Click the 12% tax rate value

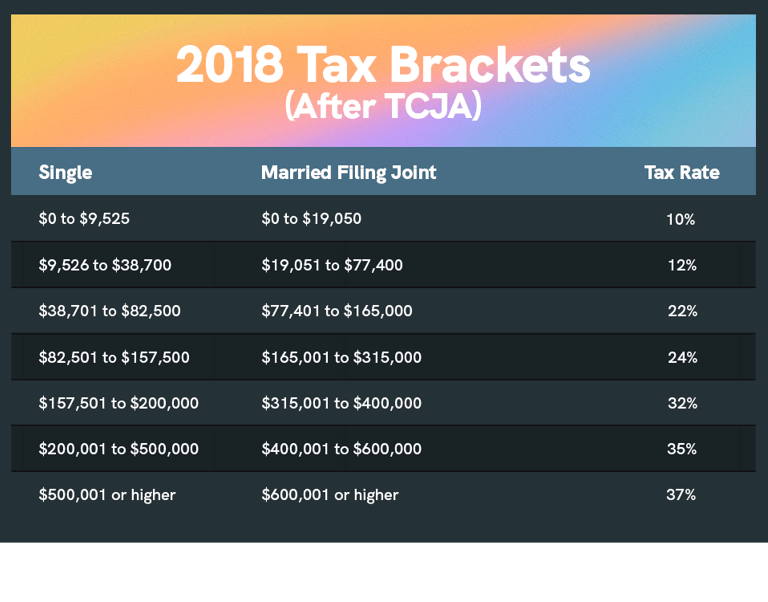681,265
